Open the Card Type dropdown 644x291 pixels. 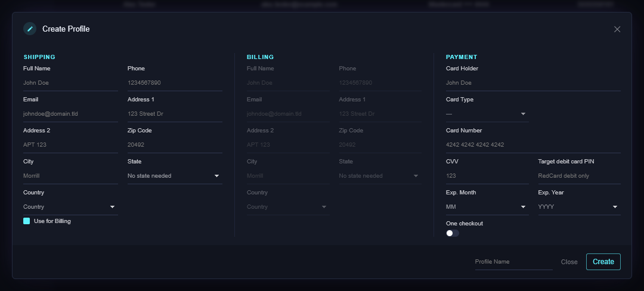point(488,114)
